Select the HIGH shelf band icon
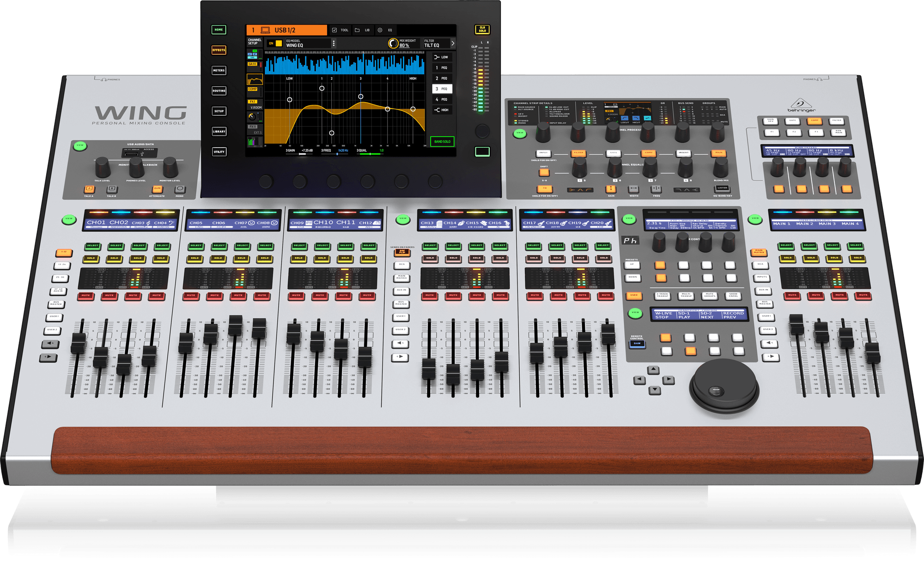924x561 pixels. tap(437, 110)
